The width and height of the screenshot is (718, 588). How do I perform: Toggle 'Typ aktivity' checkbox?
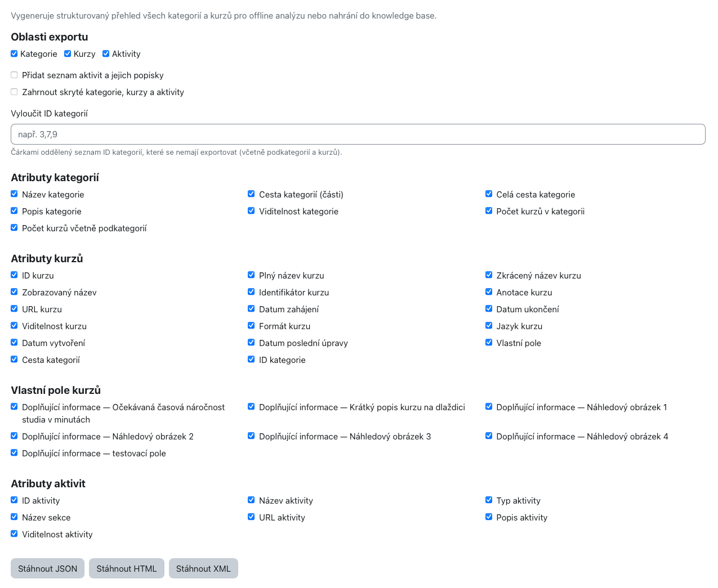point(489,500)
